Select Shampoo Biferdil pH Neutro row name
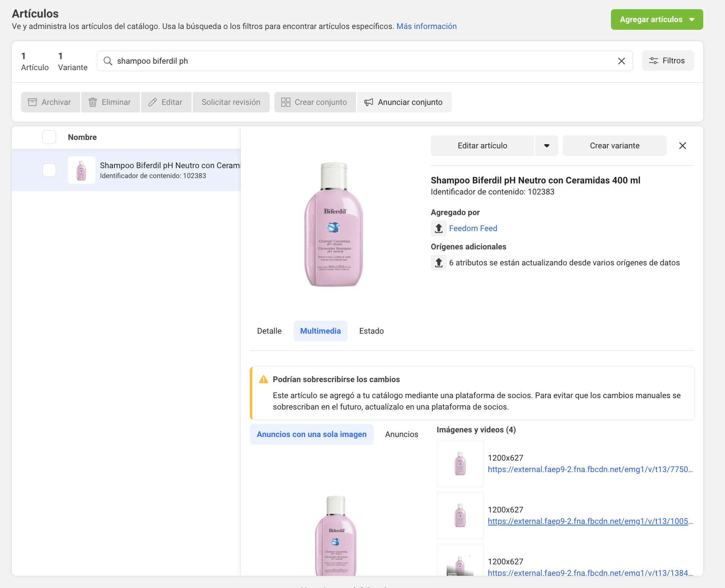 tap(170, 165)
